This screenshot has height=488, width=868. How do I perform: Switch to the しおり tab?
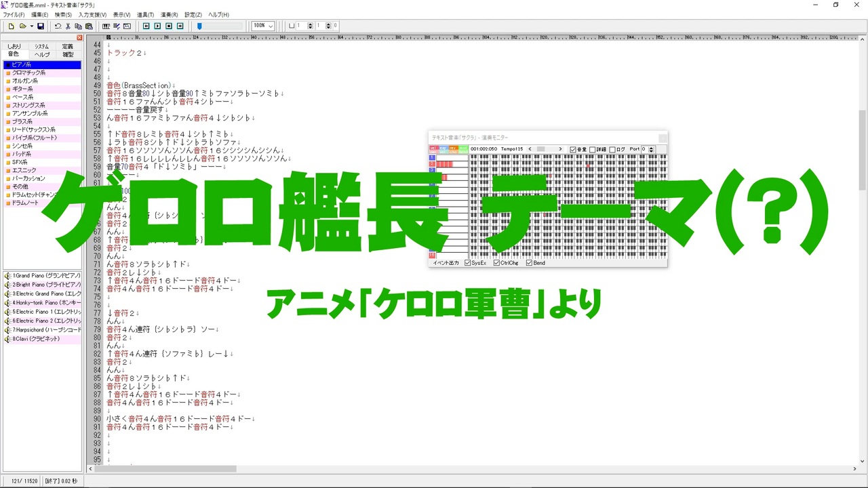pos(14,46)
